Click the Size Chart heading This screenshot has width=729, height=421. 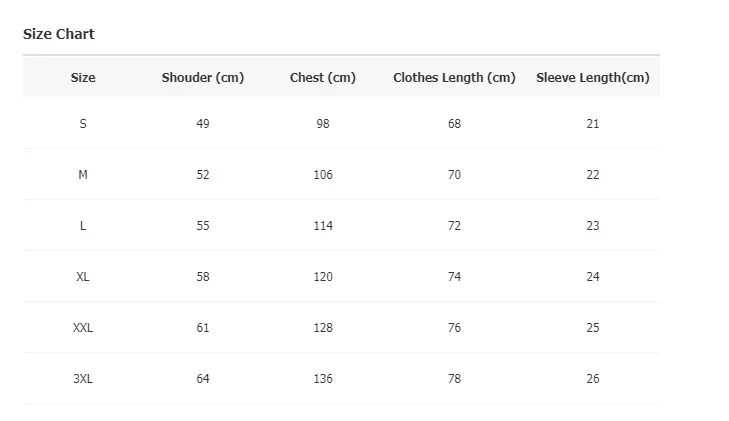click(x=58, y=34)
